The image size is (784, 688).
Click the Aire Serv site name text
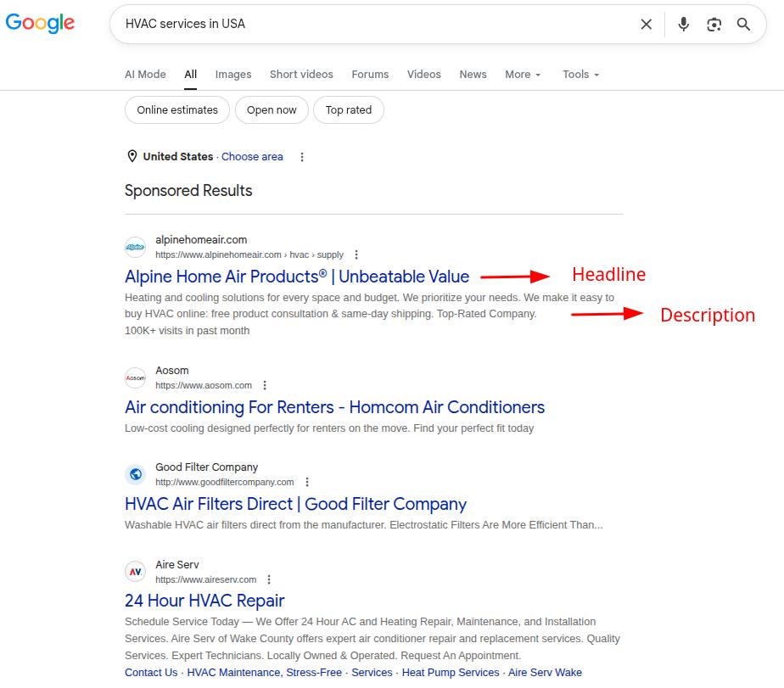tap(177, 564)
